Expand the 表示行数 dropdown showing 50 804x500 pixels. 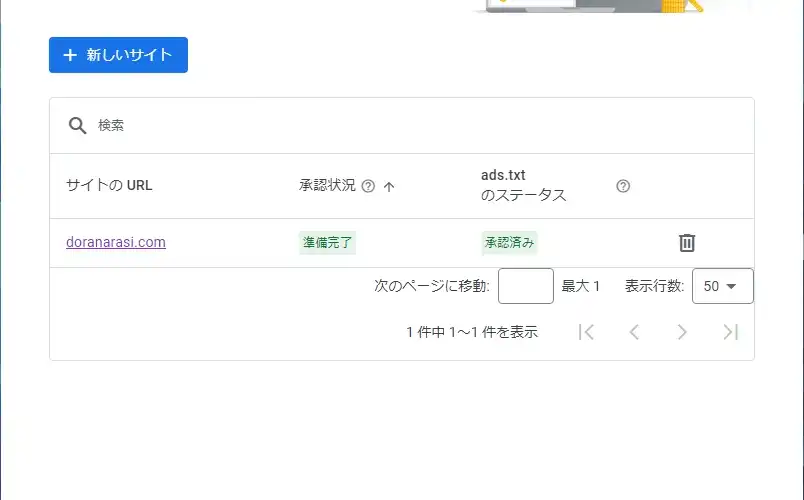(x=722, y=286)
